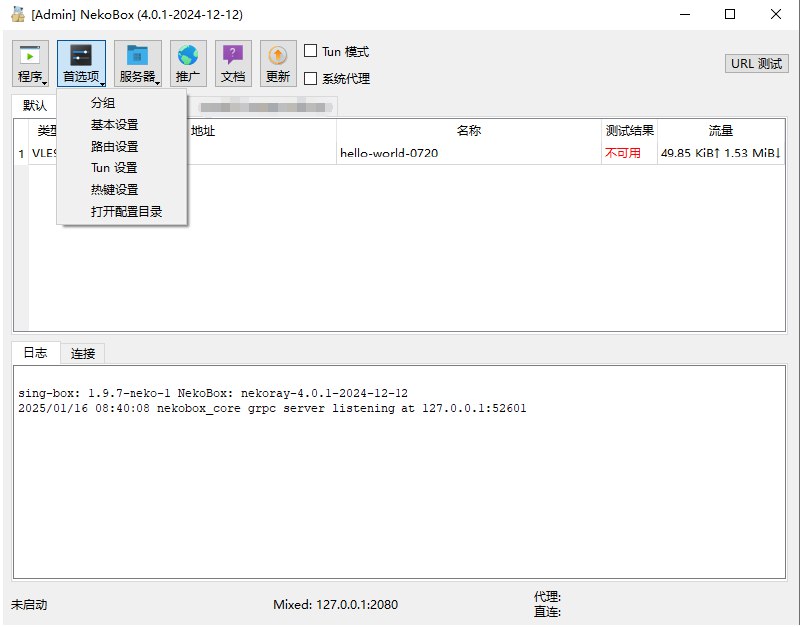Viewport: 800px width, 627px height.
Task: Click the 推广 globe icon
Action: pos(188,63)
